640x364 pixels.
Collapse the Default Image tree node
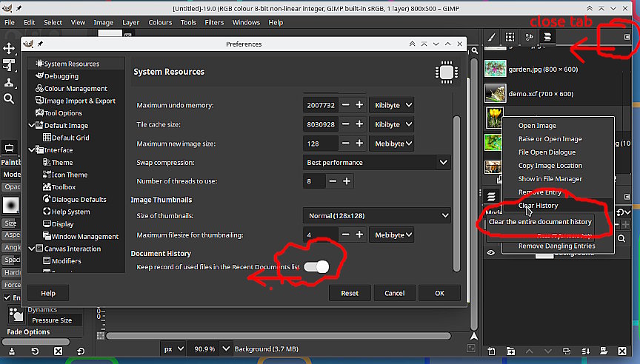[x=31, y=126]
